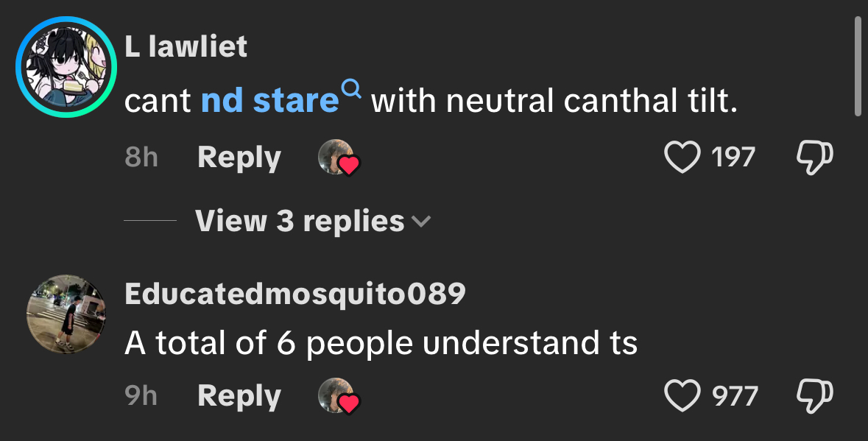This screenshot has width=868, height=441.
Task: Like Educatedmosquito089's comment with the heart
Action: point(682,396)
